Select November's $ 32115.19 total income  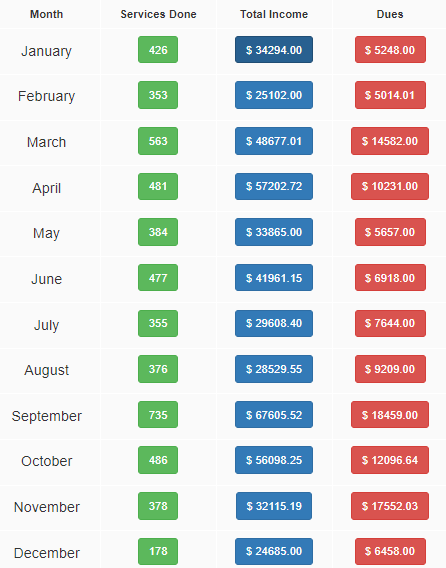click(x=274, y=506)
